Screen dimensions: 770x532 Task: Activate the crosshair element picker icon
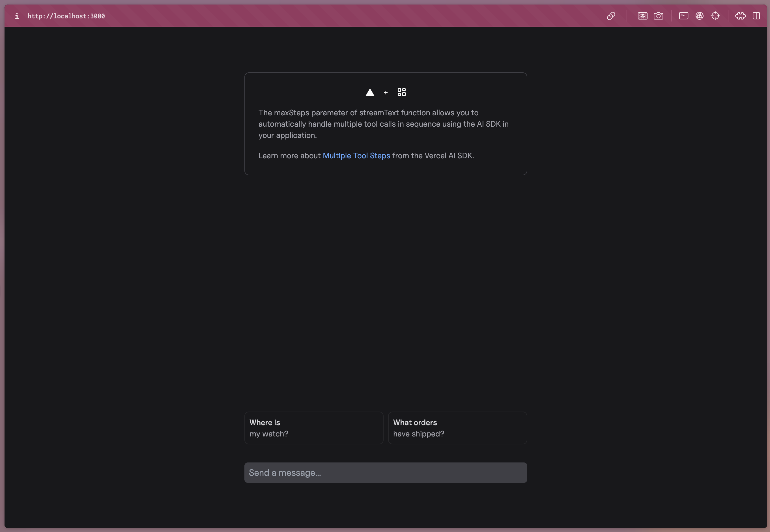(716, 16)
